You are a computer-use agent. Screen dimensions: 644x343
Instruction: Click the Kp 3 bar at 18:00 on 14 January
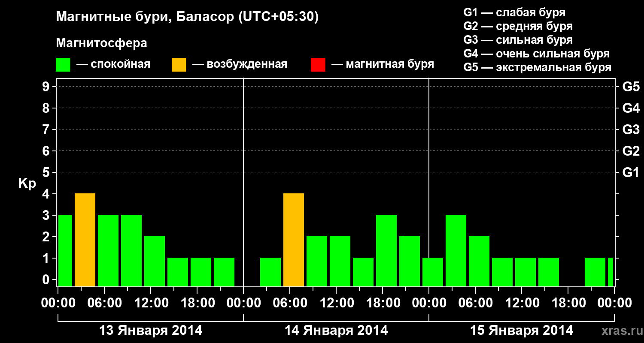(x=386, y=251)
